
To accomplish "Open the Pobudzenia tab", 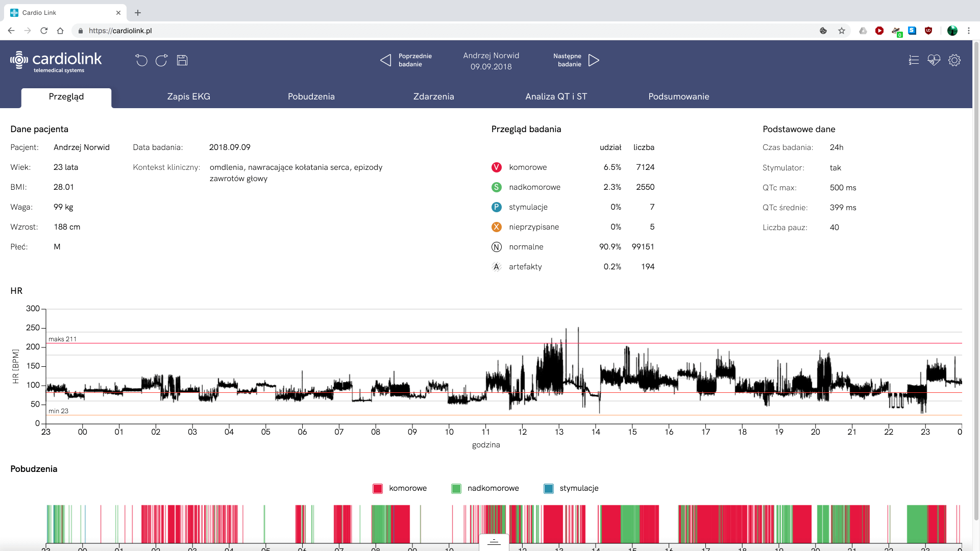I will tap(311, 96).
